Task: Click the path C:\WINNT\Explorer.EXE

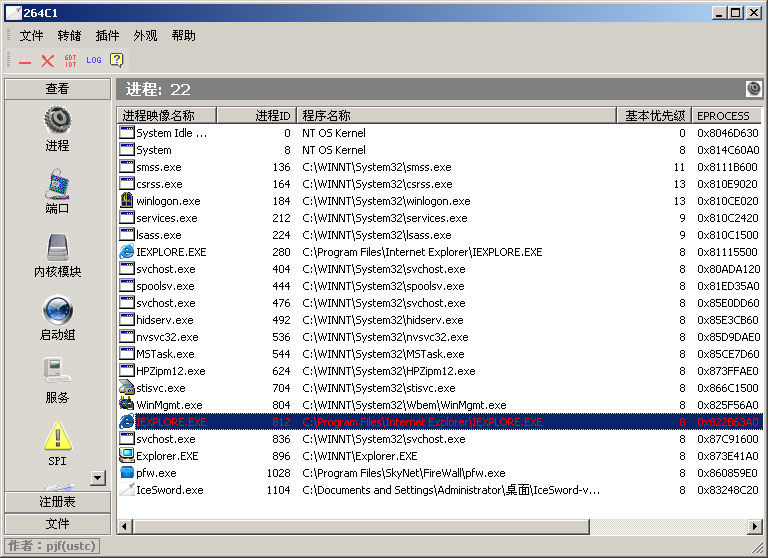Action: point(360,456)
